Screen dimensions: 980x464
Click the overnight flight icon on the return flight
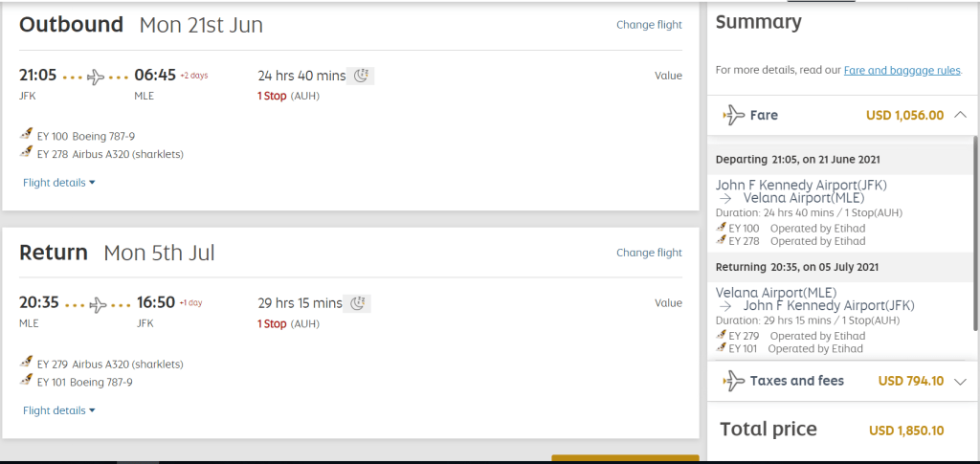point(358,303)
